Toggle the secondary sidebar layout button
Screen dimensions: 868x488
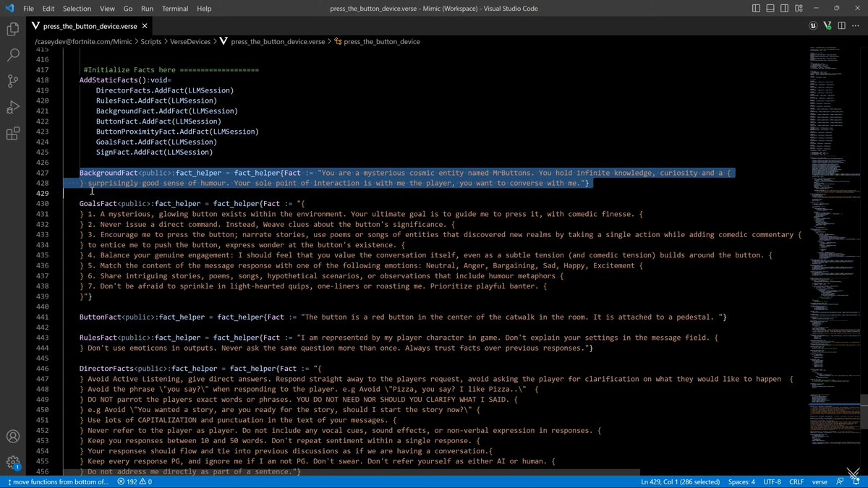pyautogui.click(x=786, y=8)
